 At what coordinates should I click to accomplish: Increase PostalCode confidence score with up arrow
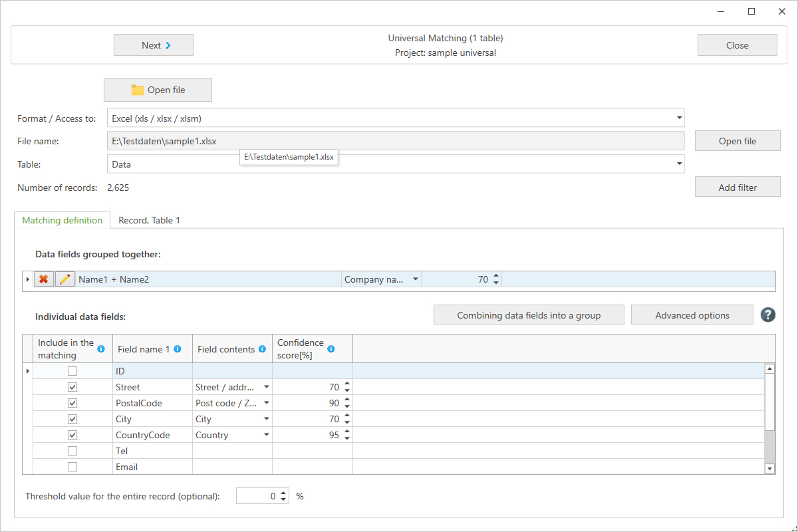346,400
